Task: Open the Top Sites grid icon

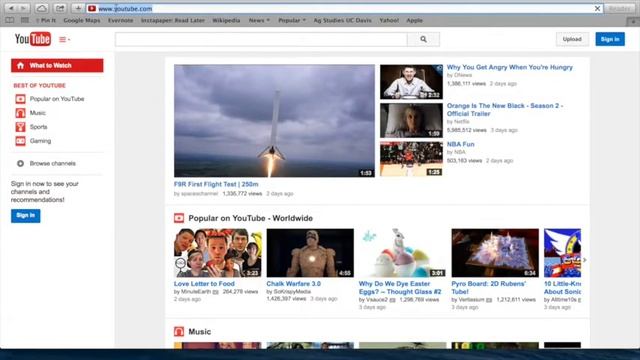Action: (25, 20)
